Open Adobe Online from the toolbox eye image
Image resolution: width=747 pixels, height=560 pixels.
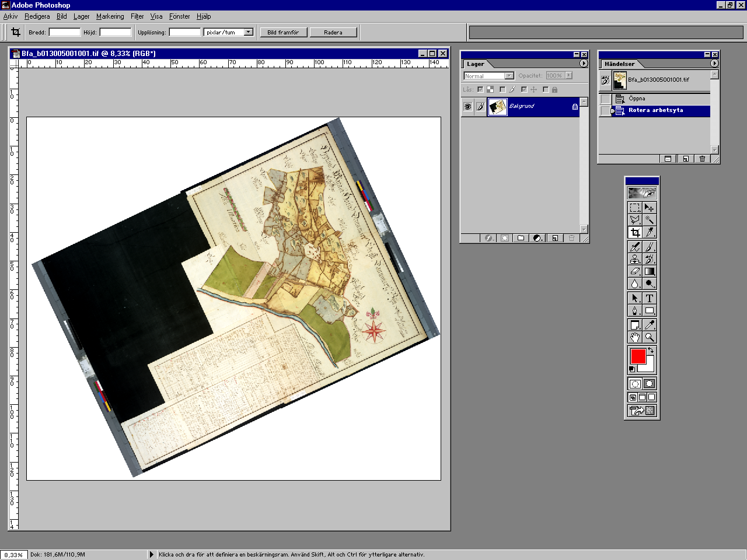coord(642,193)
